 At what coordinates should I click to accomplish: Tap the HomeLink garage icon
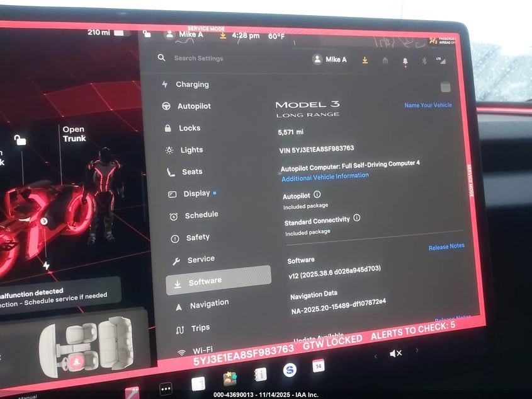coord(385,61)
